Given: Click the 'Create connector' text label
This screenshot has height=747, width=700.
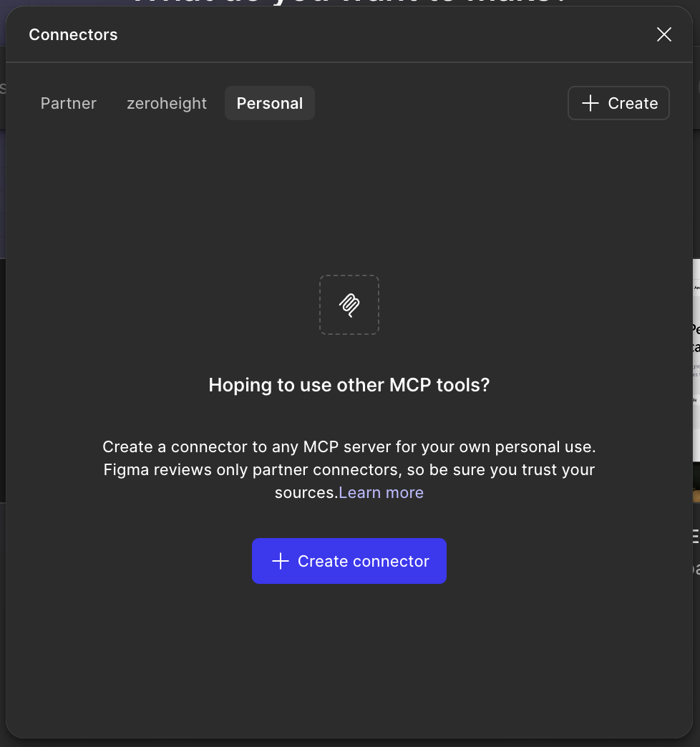Looking at the screenshot, I should click(363, 562).
